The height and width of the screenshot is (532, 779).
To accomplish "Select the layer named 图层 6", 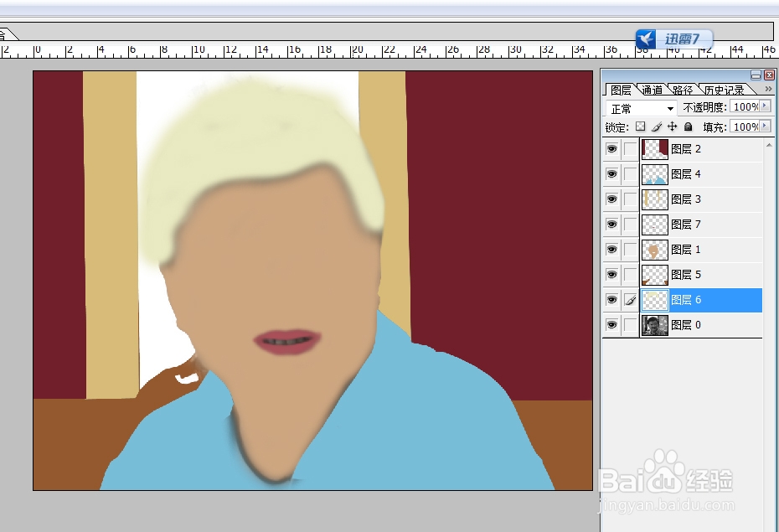I will click(685, 300).
